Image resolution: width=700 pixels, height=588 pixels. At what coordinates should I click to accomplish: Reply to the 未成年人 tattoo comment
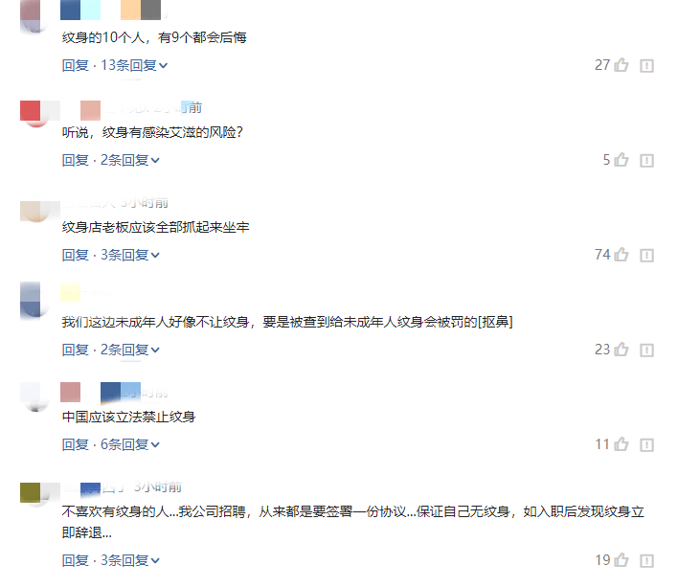pos(76,350)
